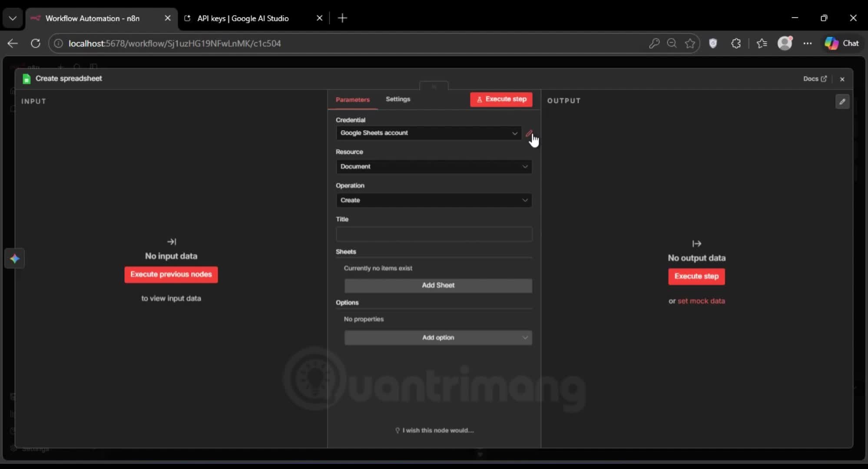Open the browser profile avatar
This screenshot has width=868, height=469.
tap(785, 43)
